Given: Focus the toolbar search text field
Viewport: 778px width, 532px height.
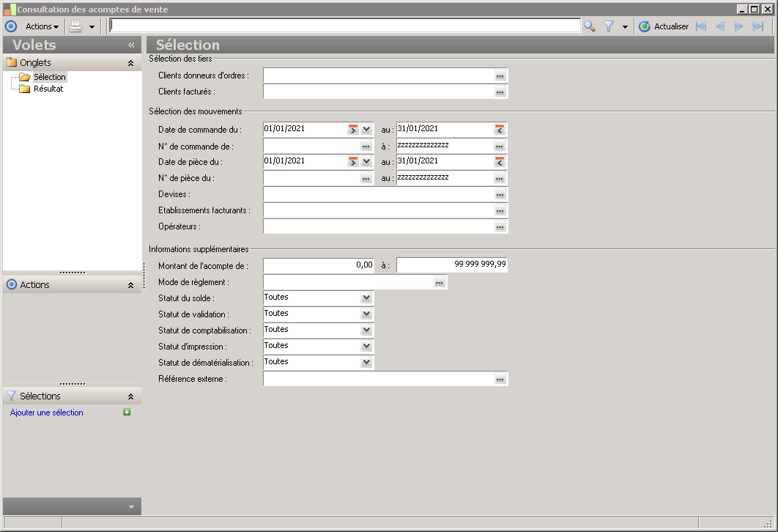Looking at the screenshot, I should (345, 26).
